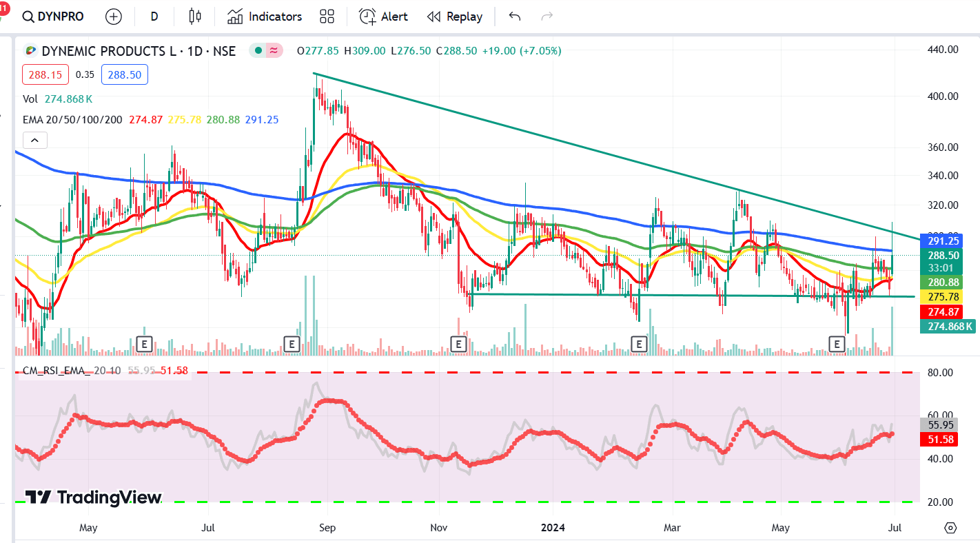Viewport: 980px width, 543px height.
Task: Click the Sep label on time axis
Action: pos(327,529)
